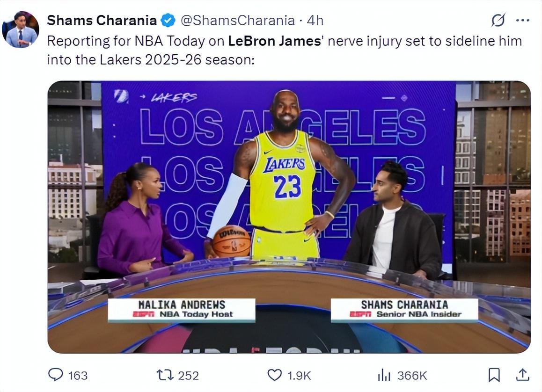The image size is (542, 392).
Task: Click the 1.9K likes count
Action: point(299,375)
